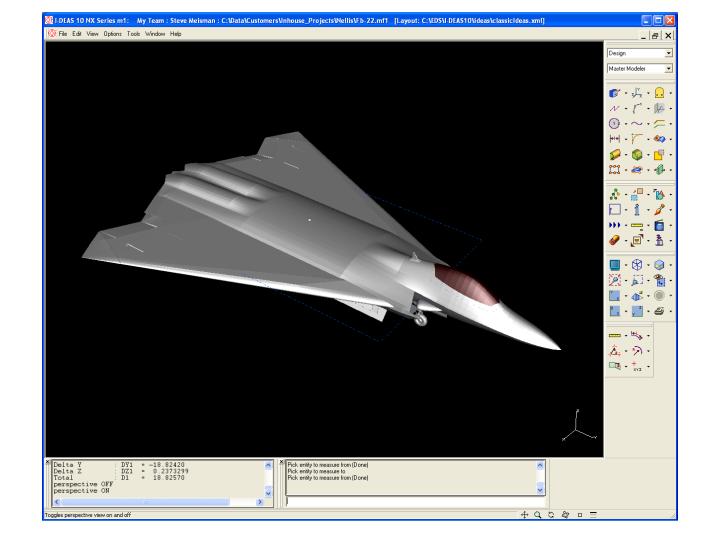This screenshot has width=720, height=540.
Task: Select the coordinate system tool icon
Action: tap(636, 93)
